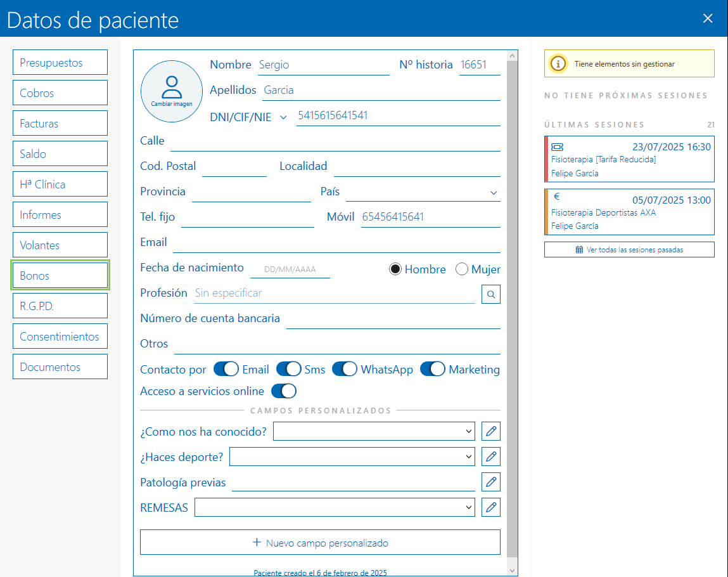Click the pencil icon next to '¿Haces deporte?'
The width and height of the screenshot is (728, 577).
click(490, 457)
